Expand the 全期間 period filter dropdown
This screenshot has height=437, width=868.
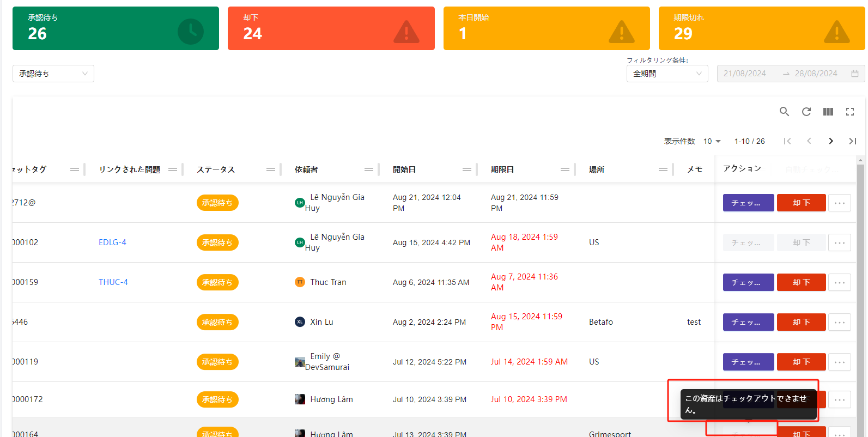667,74
